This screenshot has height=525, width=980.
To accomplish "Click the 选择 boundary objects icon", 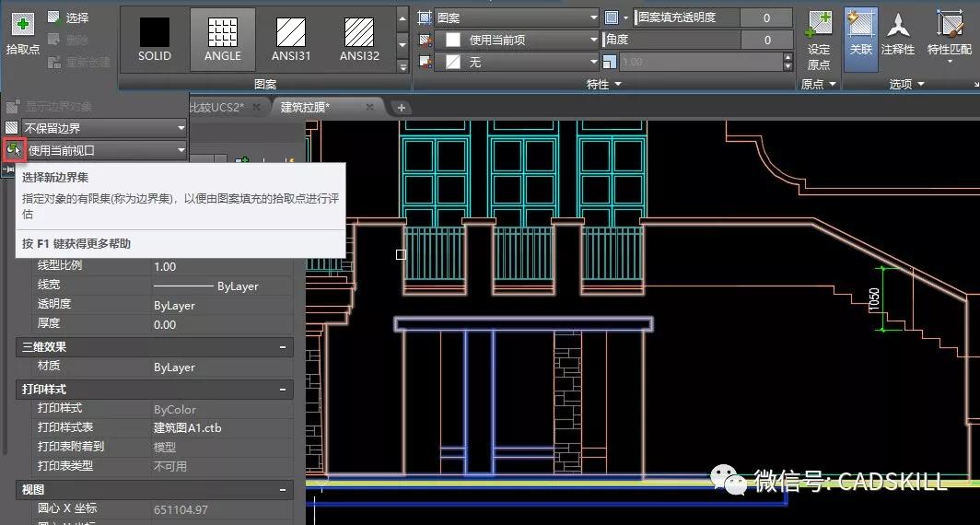I will coord(53,17).
